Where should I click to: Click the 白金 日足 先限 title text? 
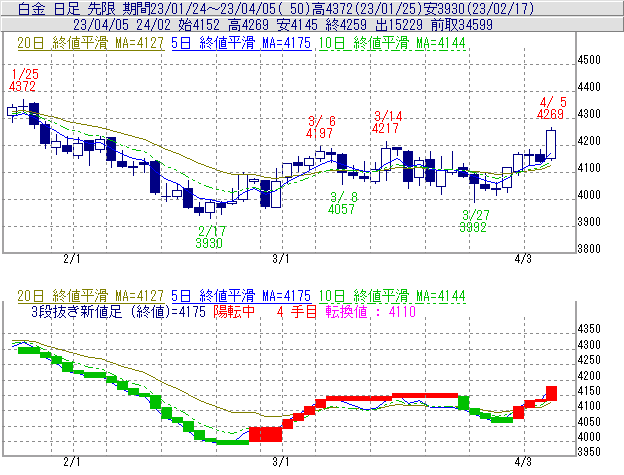(x=67, y=9)
